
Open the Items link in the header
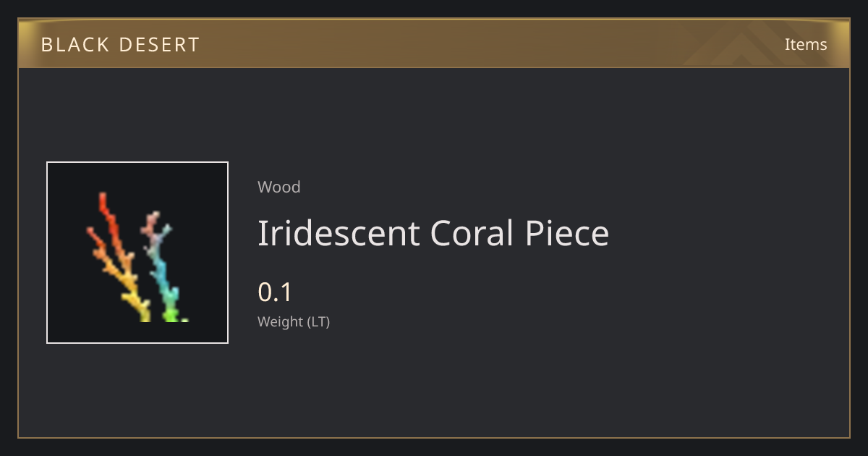(806, 44)
